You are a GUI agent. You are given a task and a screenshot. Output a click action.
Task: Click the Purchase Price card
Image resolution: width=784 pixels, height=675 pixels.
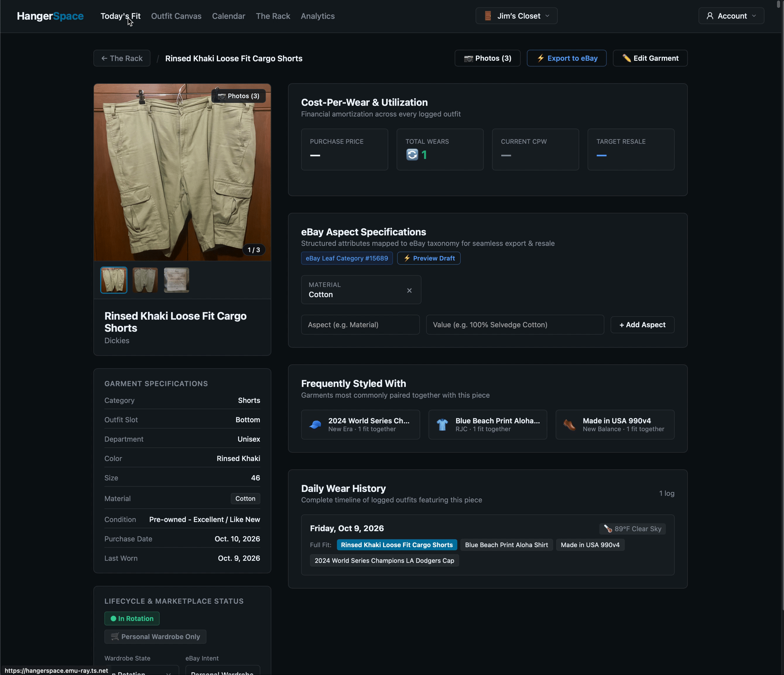344,149
